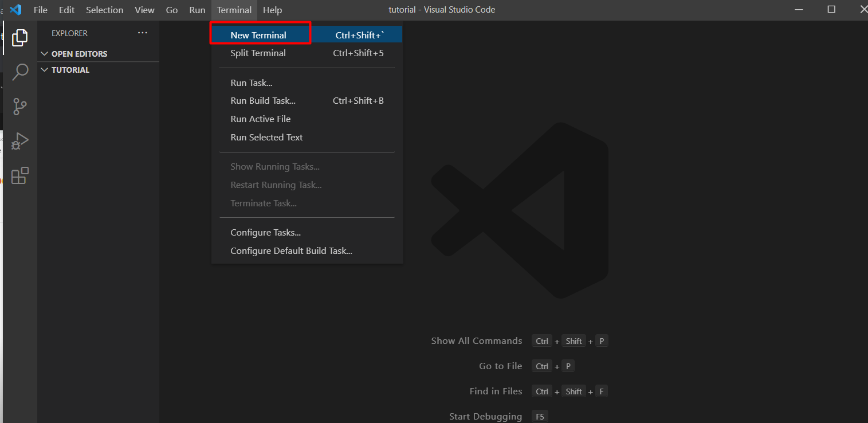Select Run Build Task... menu entry
The width and height of the screenshot is (868, 423).
[307, 101]
